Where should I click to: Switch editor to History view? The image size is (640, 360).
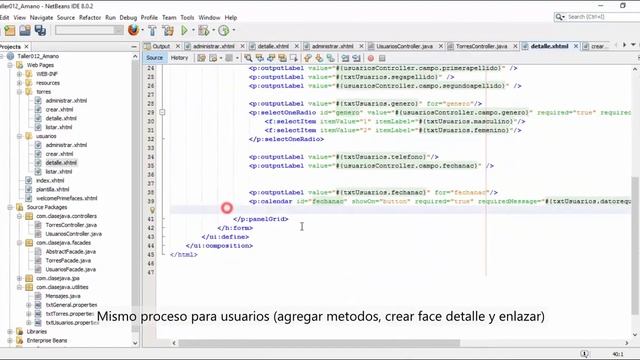tap(179, 58)
